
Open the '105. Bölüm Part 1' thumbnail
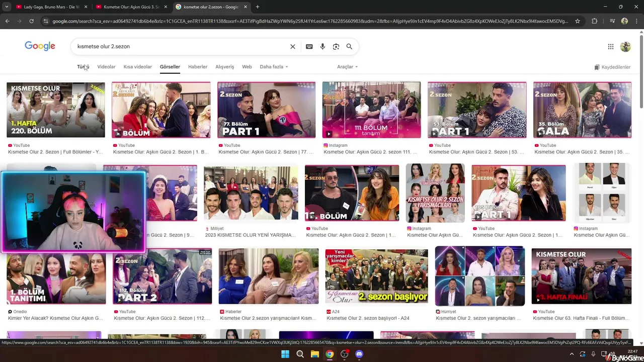coord(519,193)
